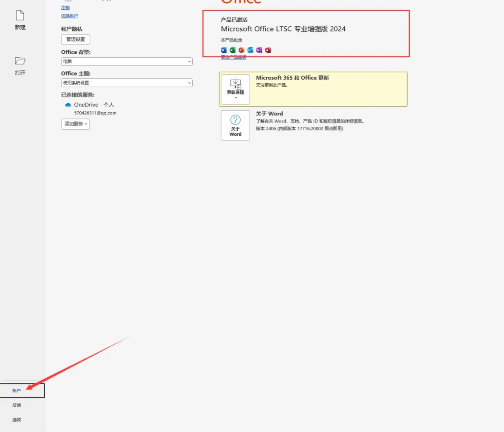Open the 关于 Word info panel
Screen dimensions: 504x432
[235, 125]
